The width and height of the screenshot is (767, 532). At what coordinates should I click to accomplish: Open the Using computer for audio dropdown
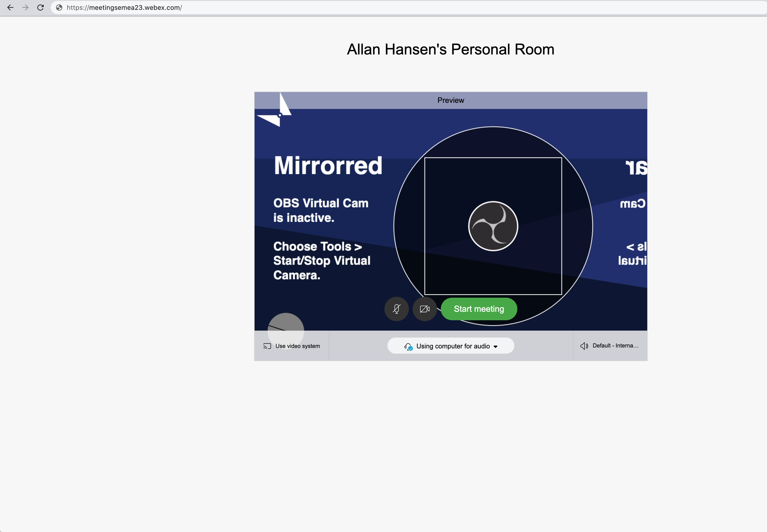tap(451, 346)
